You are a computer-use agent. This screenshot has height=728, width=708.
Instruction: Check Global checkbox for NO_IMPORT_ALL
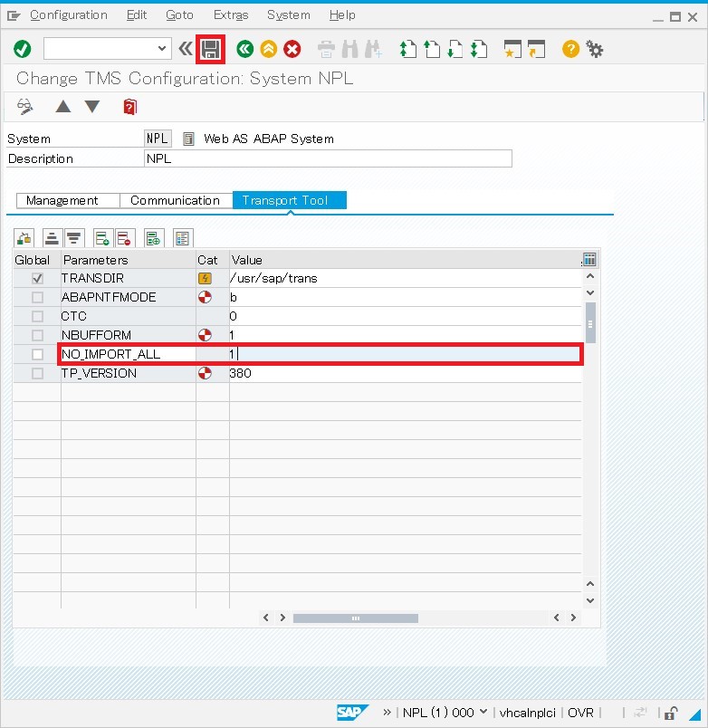coord(37,354)
